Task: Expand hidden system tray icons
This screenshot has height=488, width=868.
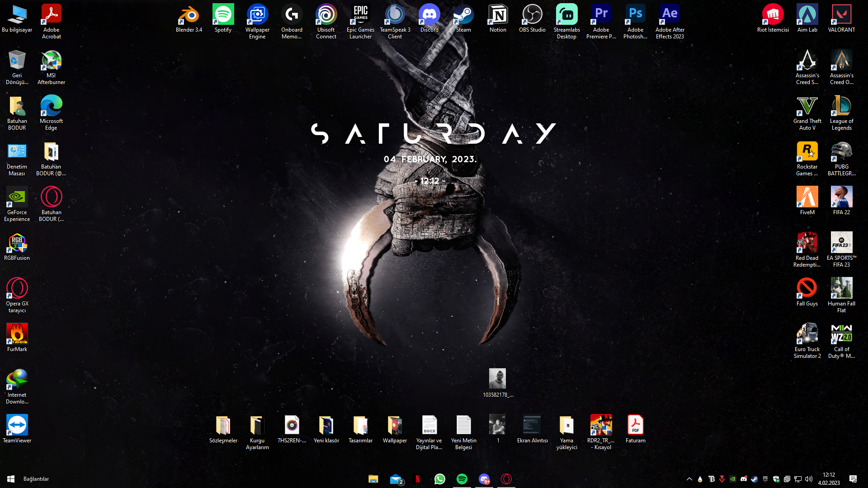Action: 689,479
